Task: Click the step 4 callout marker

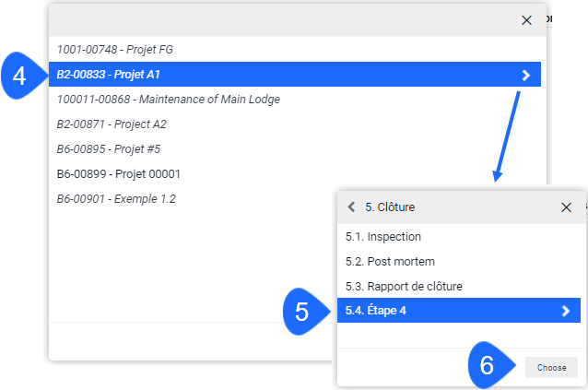Action: pos(22,76)
